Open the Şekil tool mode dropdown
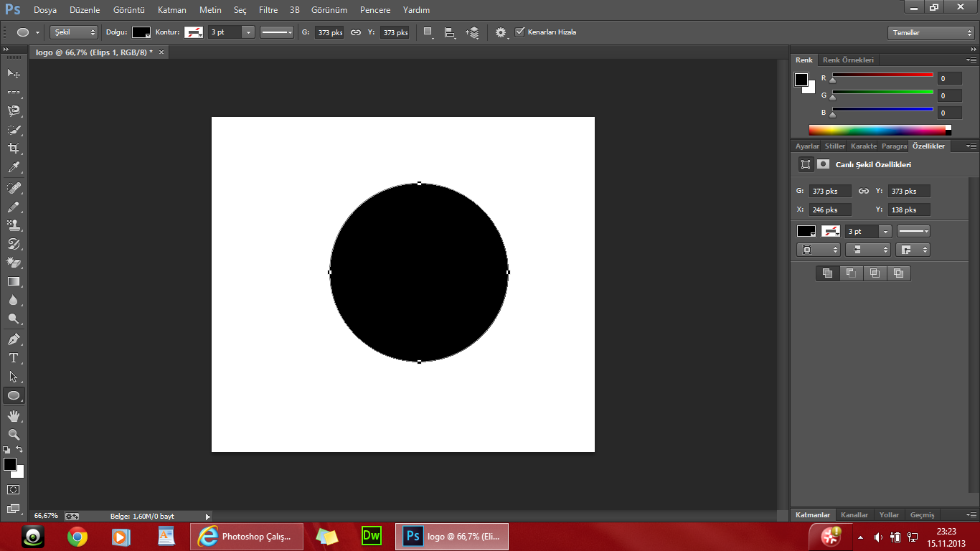The image size is (980, 551). [x=74, y=32]
